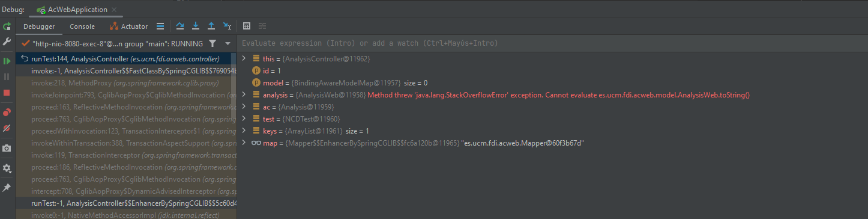Open View Breakpoints icon
The image size is (868, 219).
coord(7,113)
